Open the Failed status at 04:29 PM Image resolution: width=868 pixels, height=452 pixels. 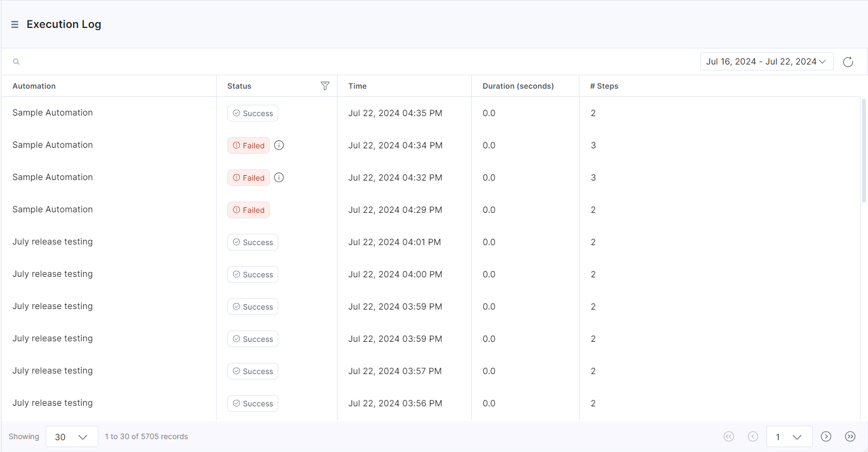tap(248, 210)
